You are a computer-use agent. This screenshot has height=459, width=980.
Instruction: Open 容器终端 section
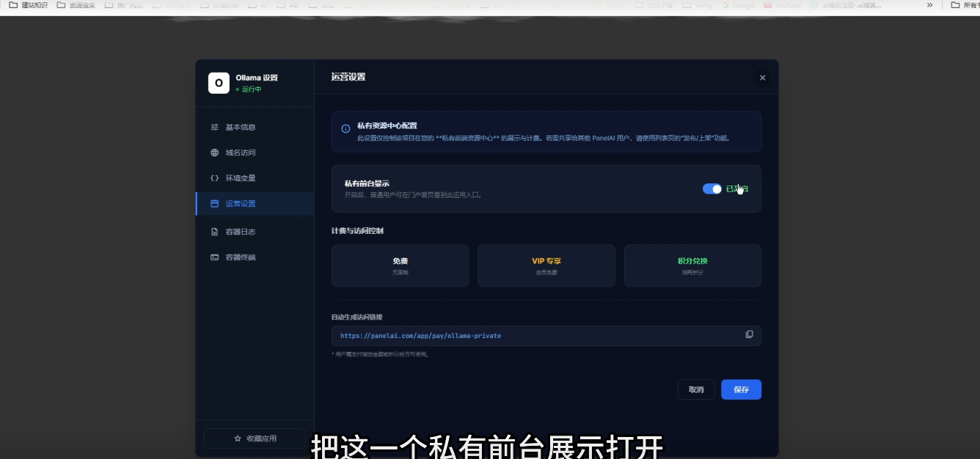point(255,257)
